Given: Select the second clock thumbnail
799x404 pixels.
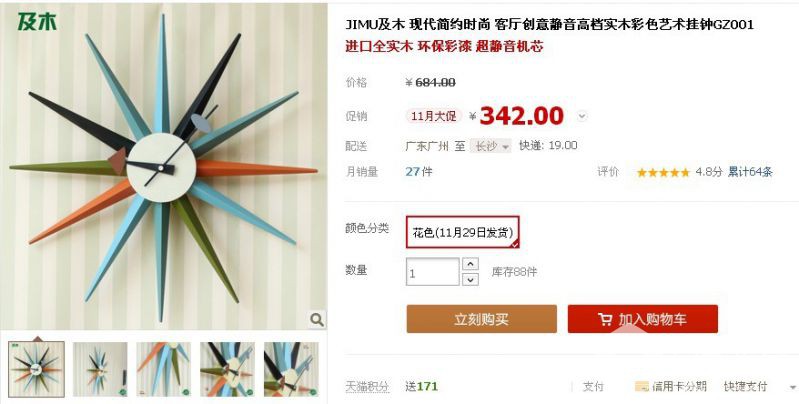Looking at the screenshot, I should click(x=100, y=369).
